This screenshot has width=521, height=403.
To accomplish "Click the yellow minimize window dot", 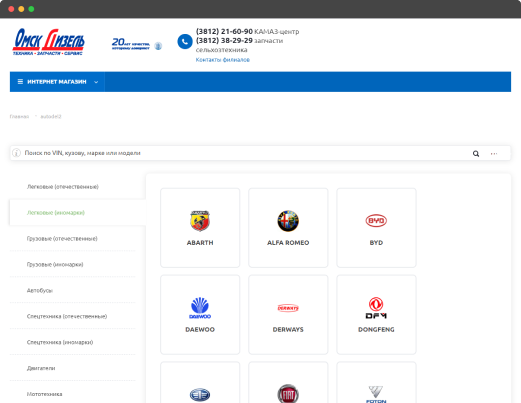I will pos(21,9).
